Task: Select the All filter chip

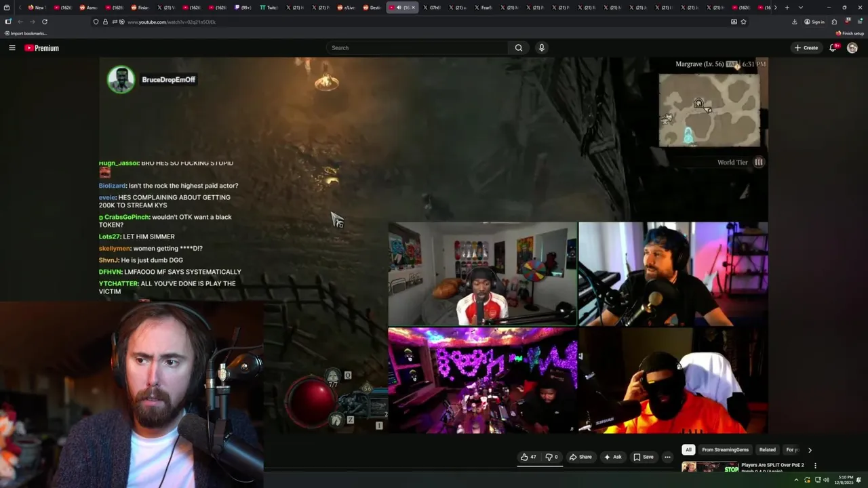Action: (688, 449)
